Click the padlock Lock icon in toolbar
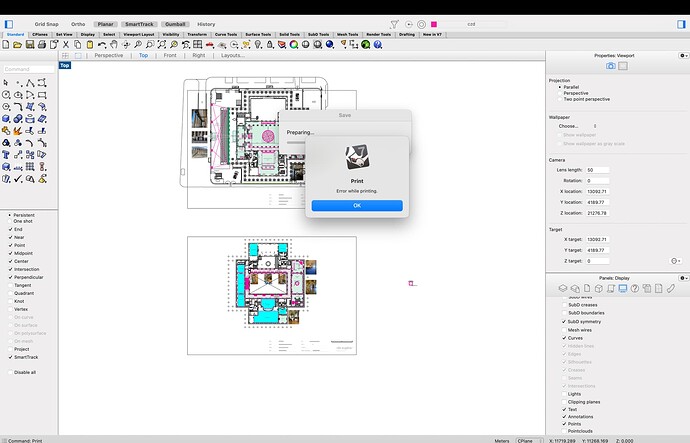Image resolution: width=690 pixels, height=443 pixels. tap(270, 44)
